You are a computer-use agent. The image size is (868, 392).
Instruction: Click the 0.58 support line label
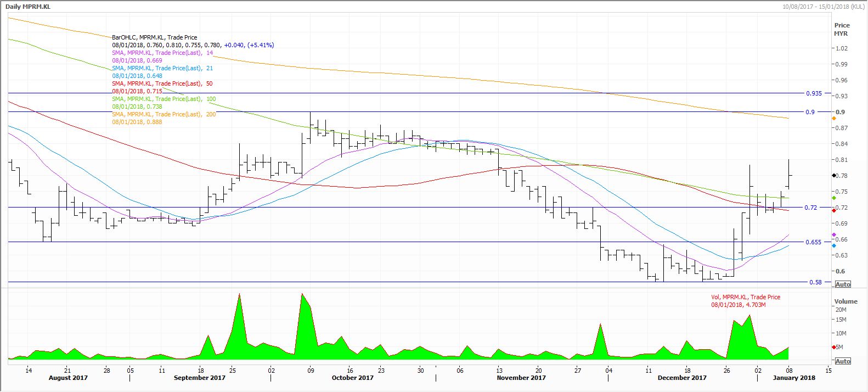[815, 282]
